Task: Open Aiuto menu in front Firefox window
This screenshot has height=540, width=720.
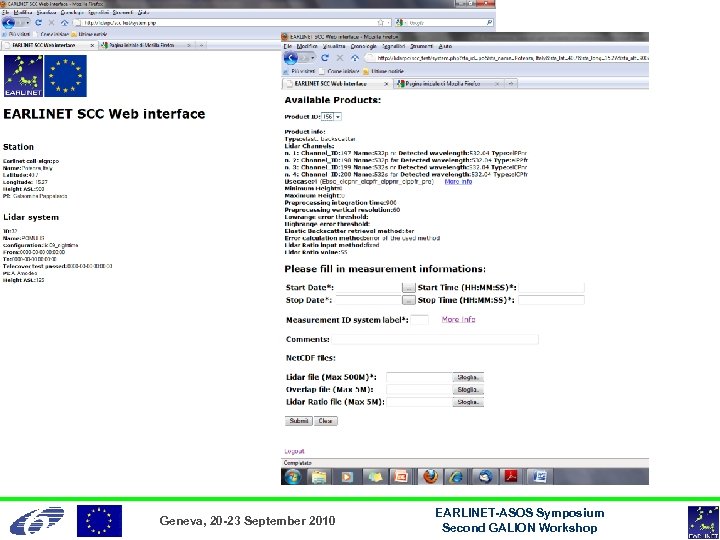Action: 445,46
